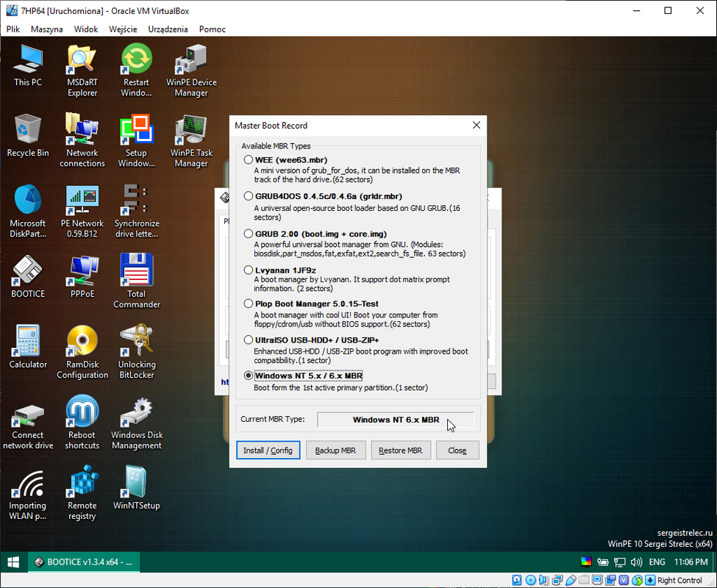Select Reboot shortcuts icon
Viewport: 717px width, 588px height.
(x=82, y=423)
